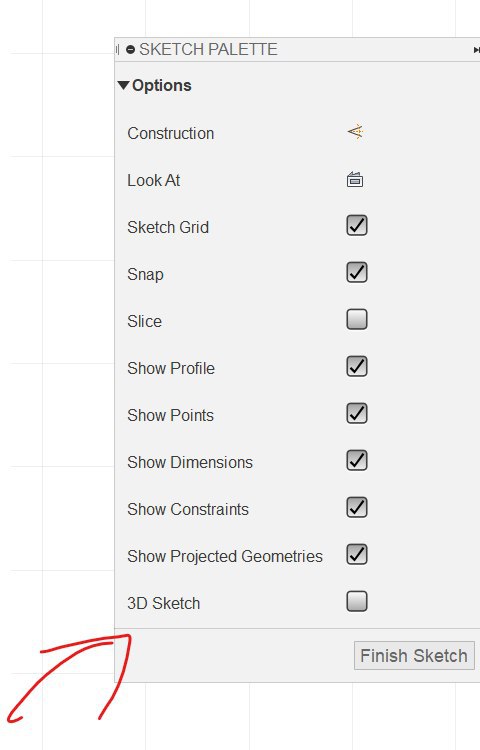480x750 pixels.
Task: Turn off Show Profile
Action: tap(357, 366)
